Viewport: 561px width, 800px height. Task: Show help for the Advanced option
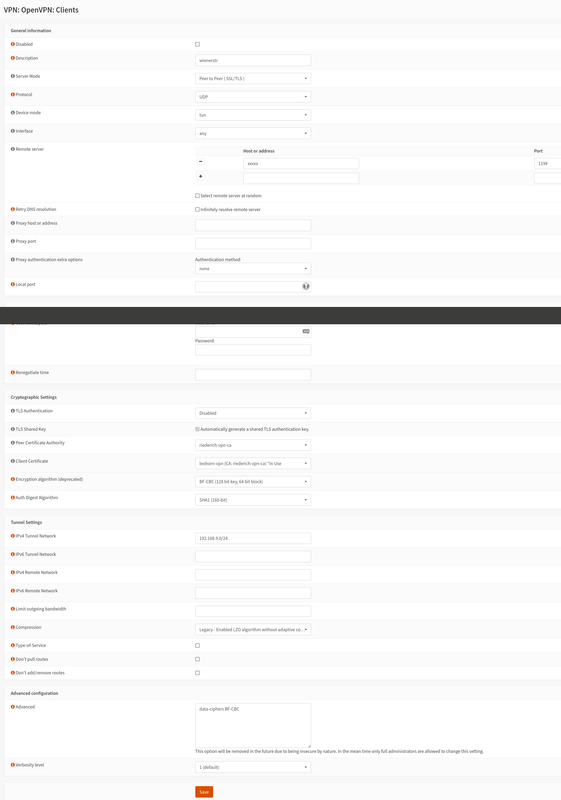point(13,707)
